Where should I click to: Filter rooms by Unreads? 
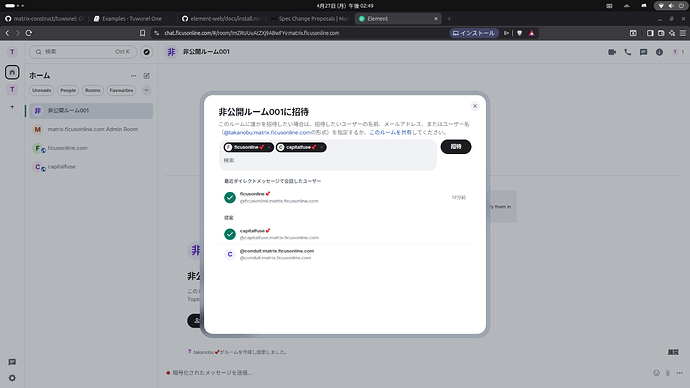(x=41, y=90)
